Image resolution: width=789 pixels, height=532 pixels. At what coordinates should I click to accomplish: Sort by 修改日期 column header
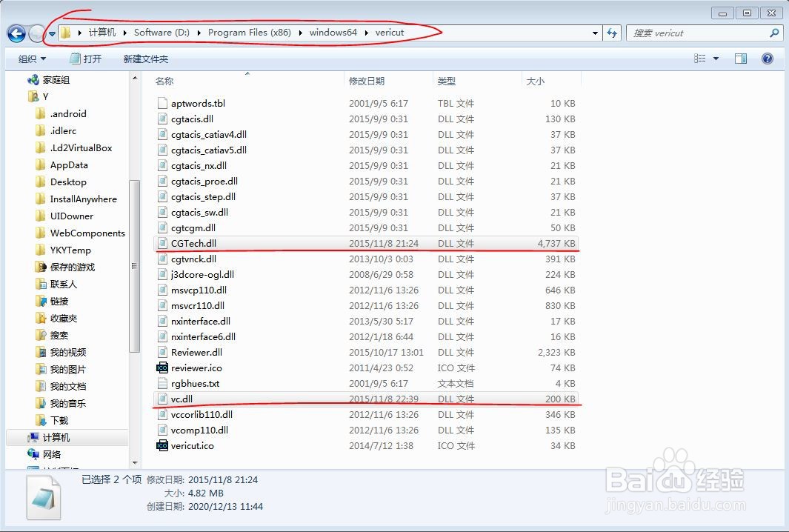(x=367, y=81)
